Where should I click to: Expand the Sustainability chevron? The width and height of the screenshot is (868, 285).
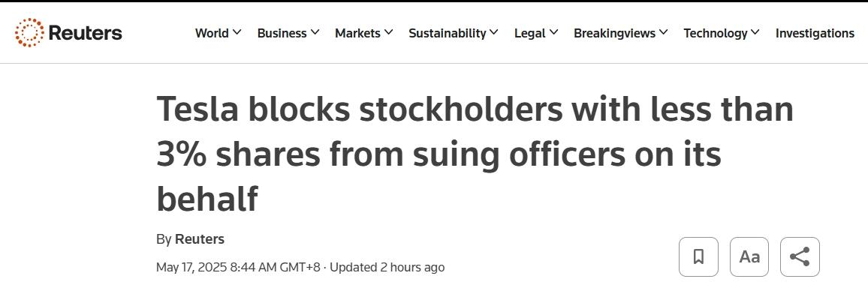pos(494,33)
